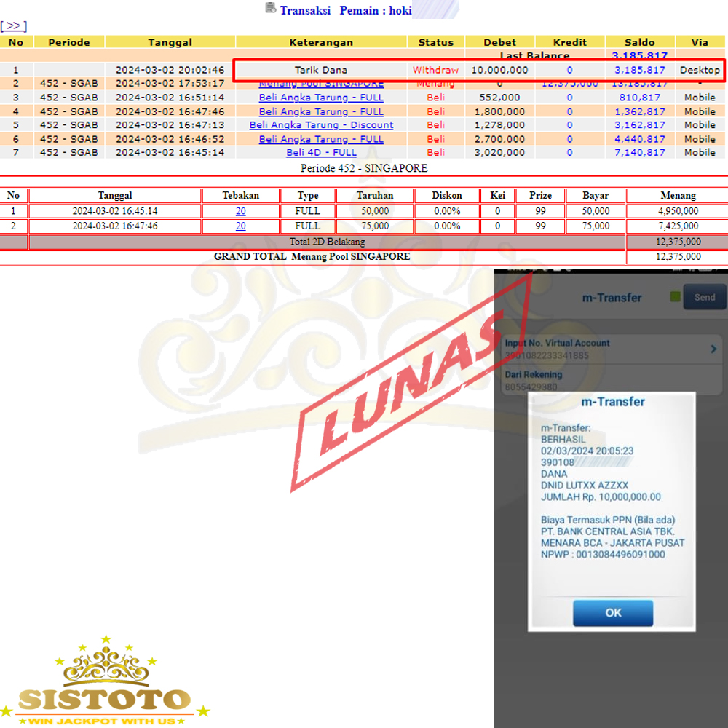This screenshot has height=728, width=728.
Task: Open Beli Angka Tarung - FULL at 16:47:46
Action: point(321,111)
